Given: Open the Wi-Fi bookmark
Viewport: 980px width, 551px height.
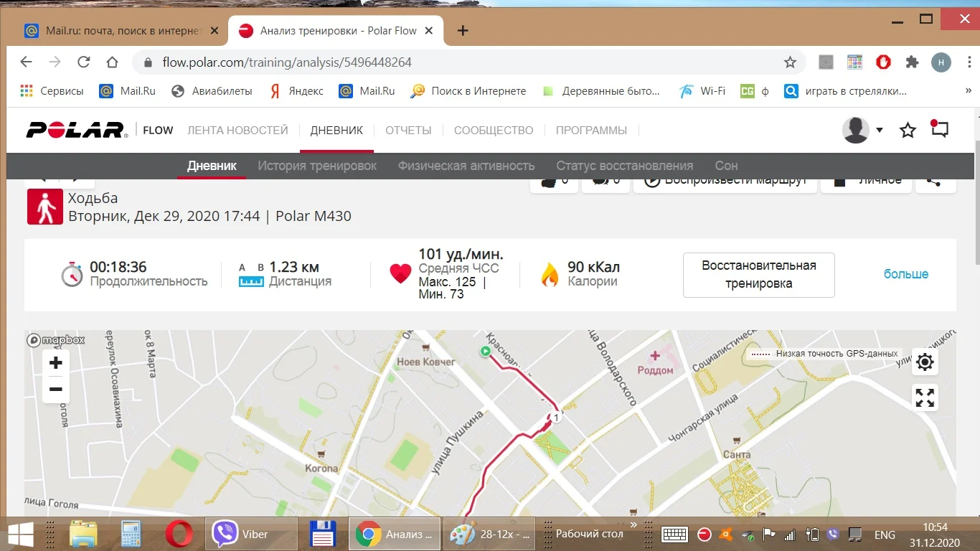Looking at the screenshot, I should [x=702, y=91].
